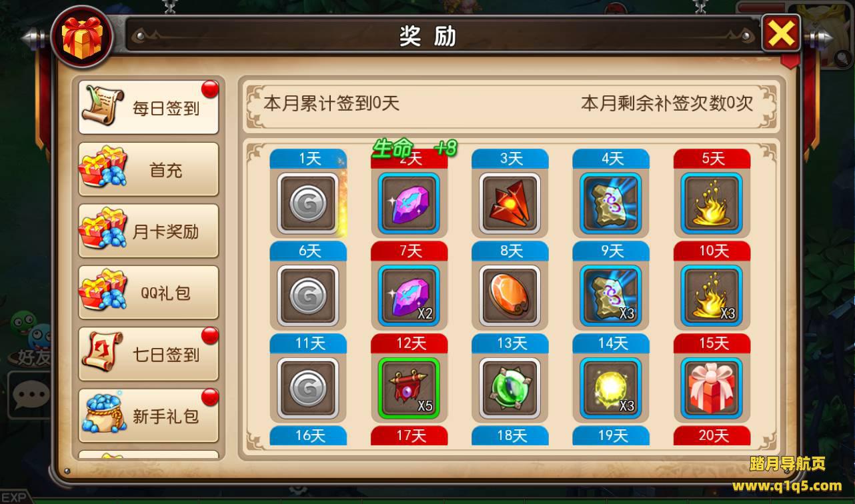The height and width of the screenshot is (504, 855).
Task: Tap the day 14 glowing yellow orb reward
Action: (x=610, y=389)
